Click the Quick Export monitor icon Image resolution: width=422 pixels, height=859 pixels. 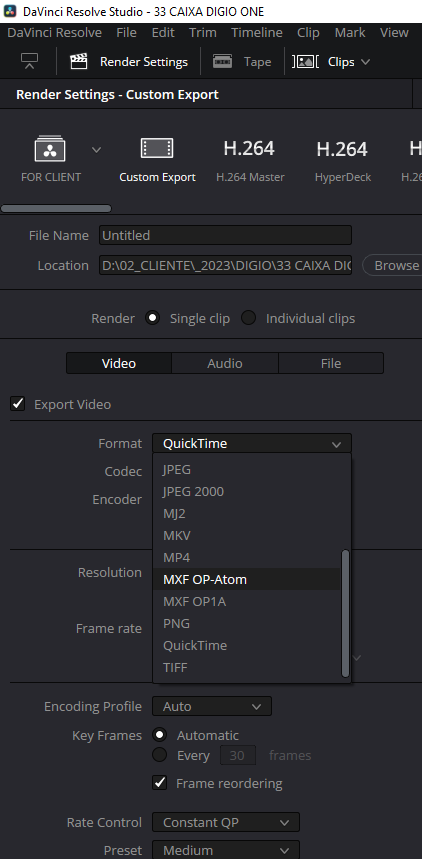point(29,61)
